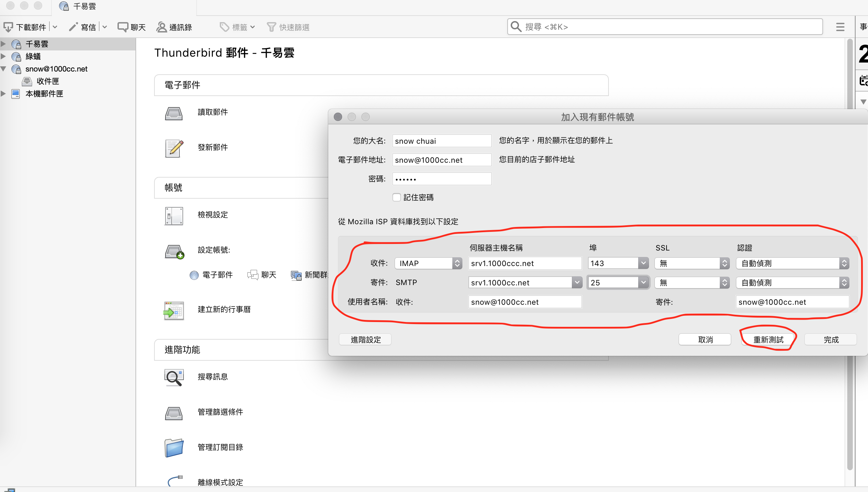The height and width of the screenshot is (492, 868).
Task: Open outgoing 認證 自動偵測 dropdown
Action: pyautogui.click(x=793, y=283)
